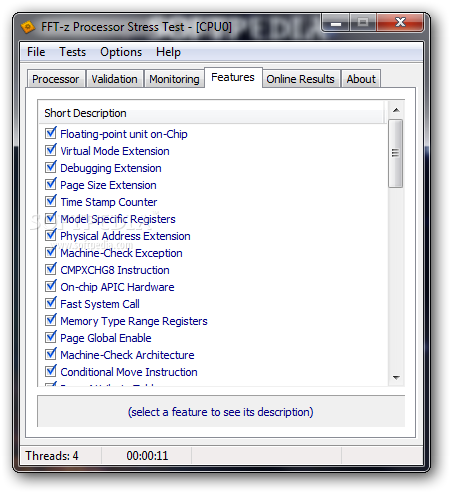This screenshot has height=493, width=451.
Task: Minimize the FFT-z window
Action: point(336,23)
